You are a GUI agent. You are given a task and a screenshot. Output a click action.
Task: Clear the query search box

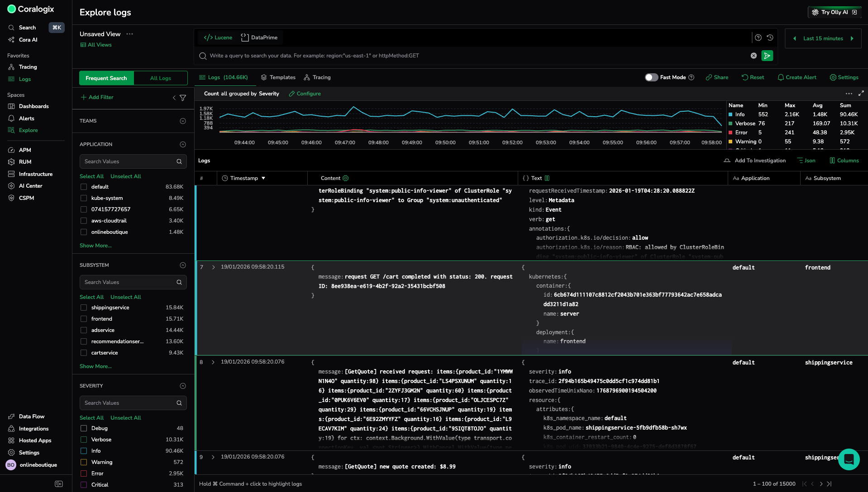point(754,56)
